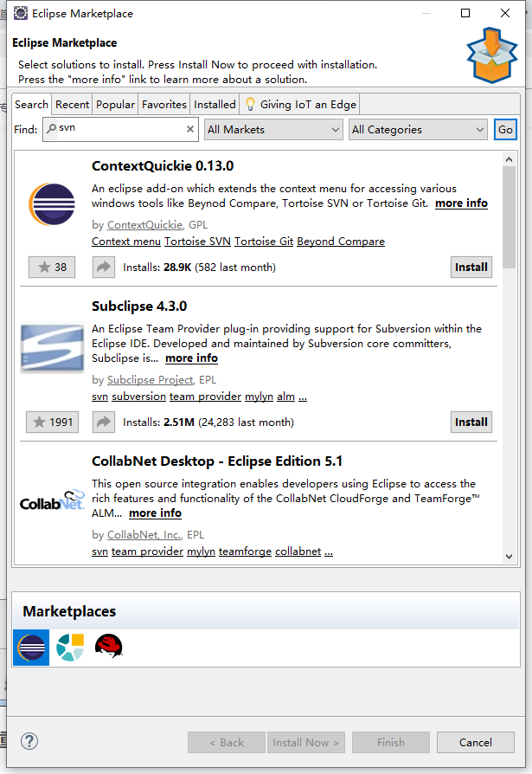Click the Subclipse 4.3.0 title
532x774 pixels.
point(139,306)
